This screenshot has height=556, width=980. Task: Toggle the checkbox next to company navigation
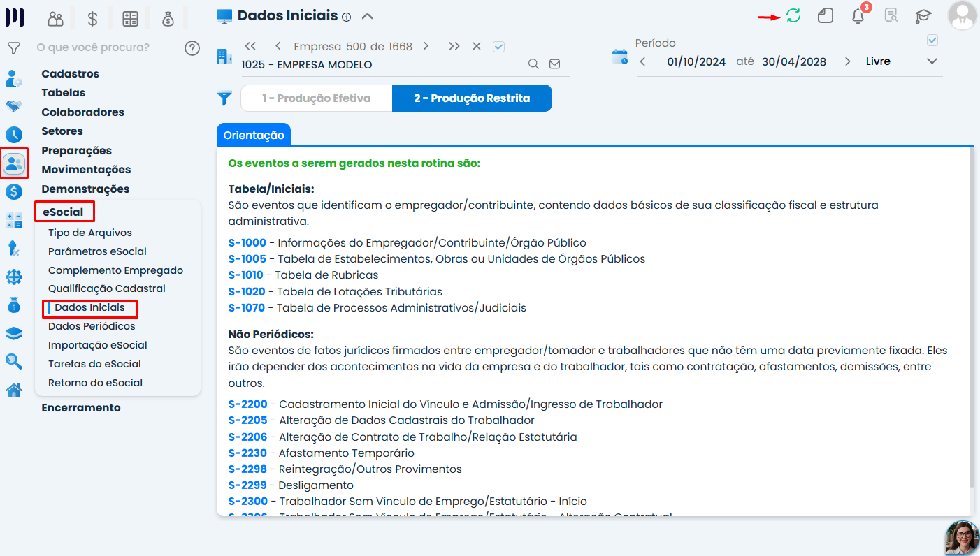498,47
